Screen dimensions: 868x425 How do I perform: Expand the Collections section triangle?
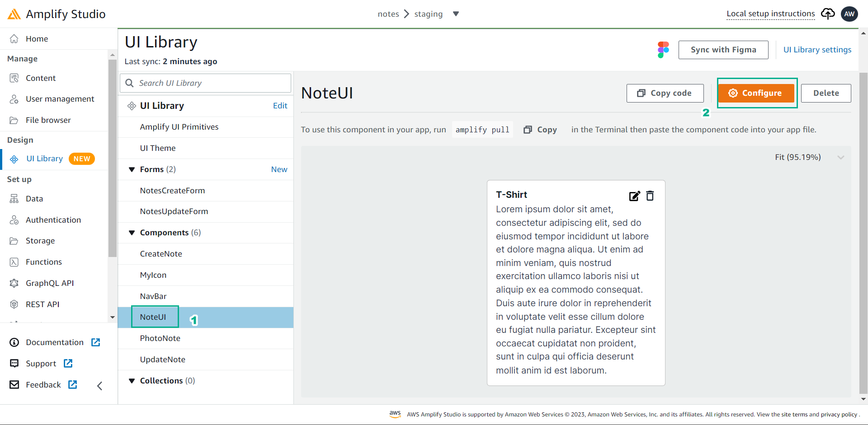pos(132,381)
